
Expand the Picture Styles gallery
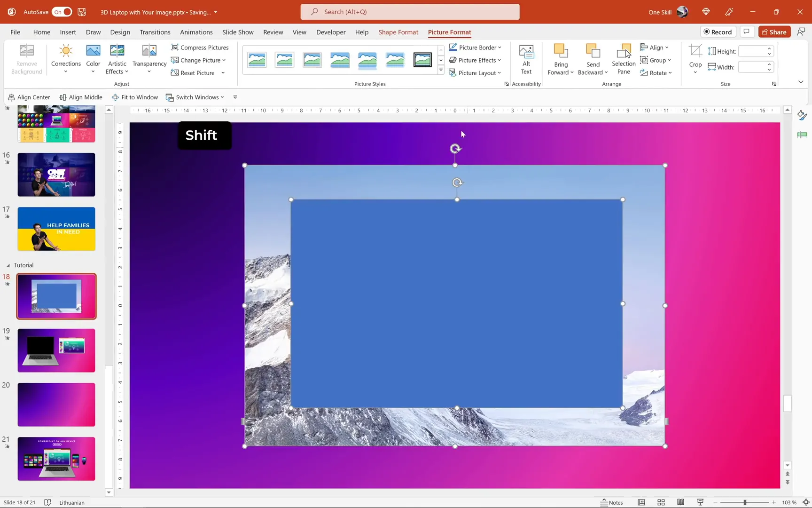(441, 70)
